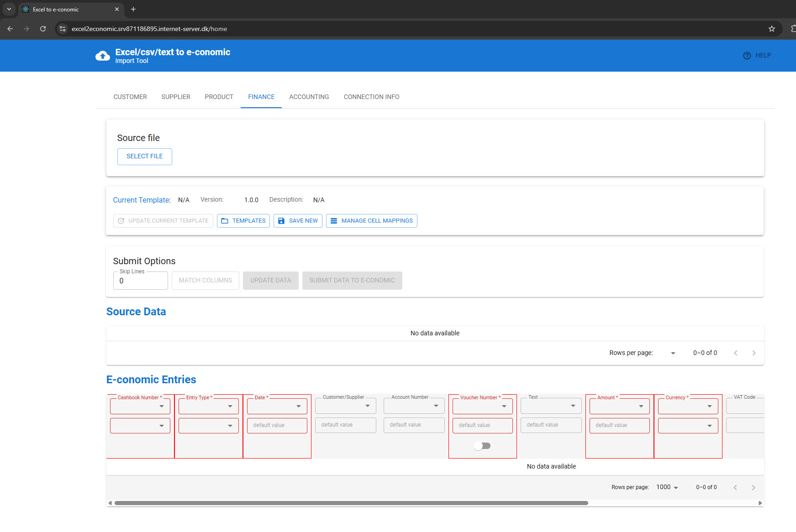Open Entry Type column dropdown

pos(209,406)
